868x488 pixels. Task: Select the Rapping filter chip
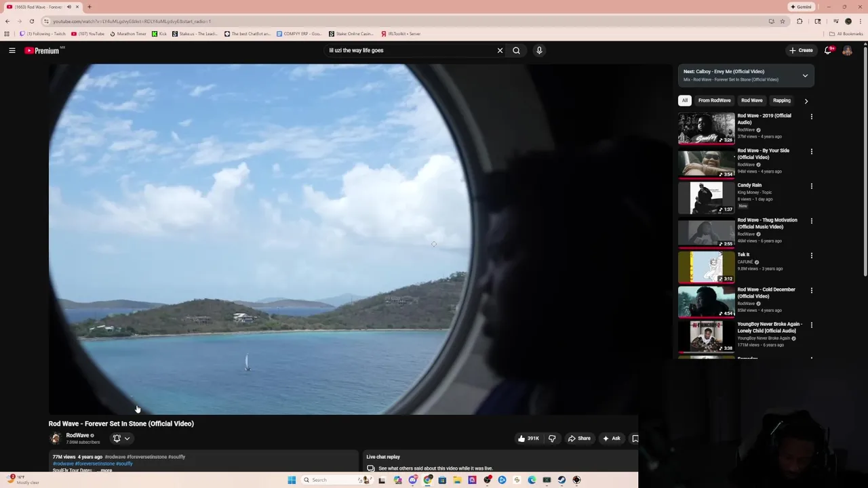click(x=781, y=100)
